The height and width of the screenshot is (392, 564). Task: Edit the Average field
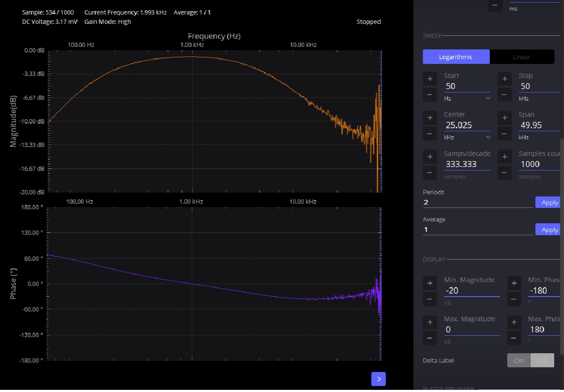(x=478, y=230)
